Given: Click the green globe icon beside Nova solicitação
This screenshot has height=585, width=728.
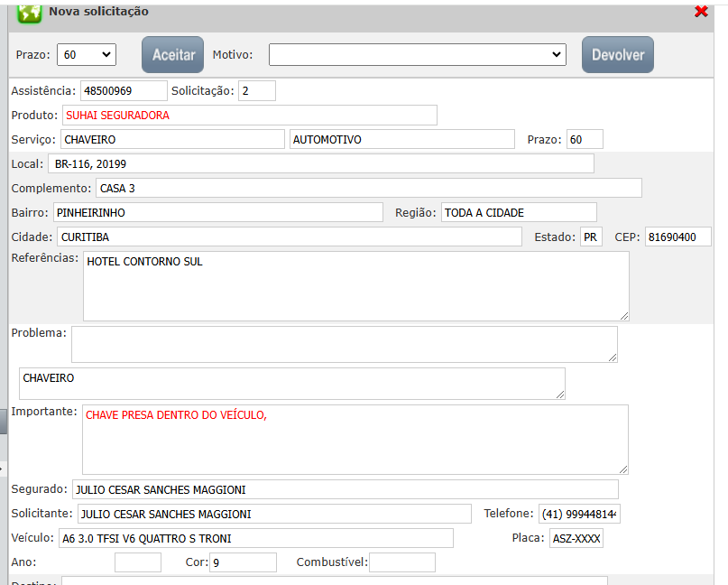Looking at the screenshot, I should [x=30, y=13].
